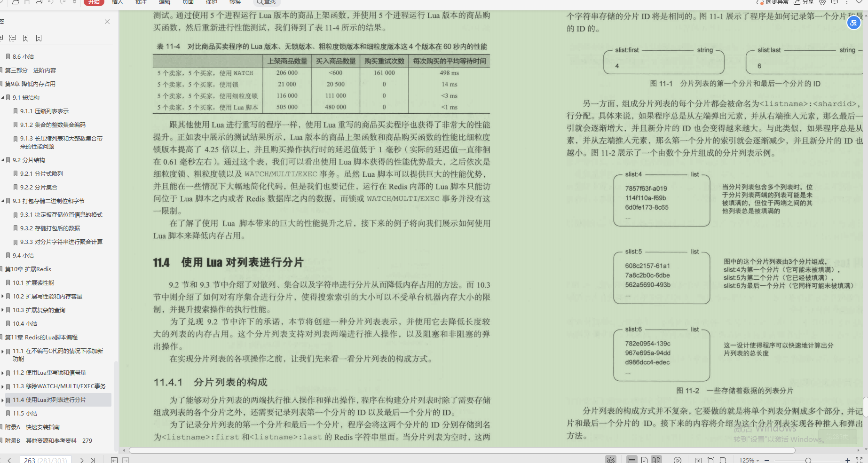The image size is (868, 463).
Task: Open the settings gear icon at top right
Action: point(822,2)
